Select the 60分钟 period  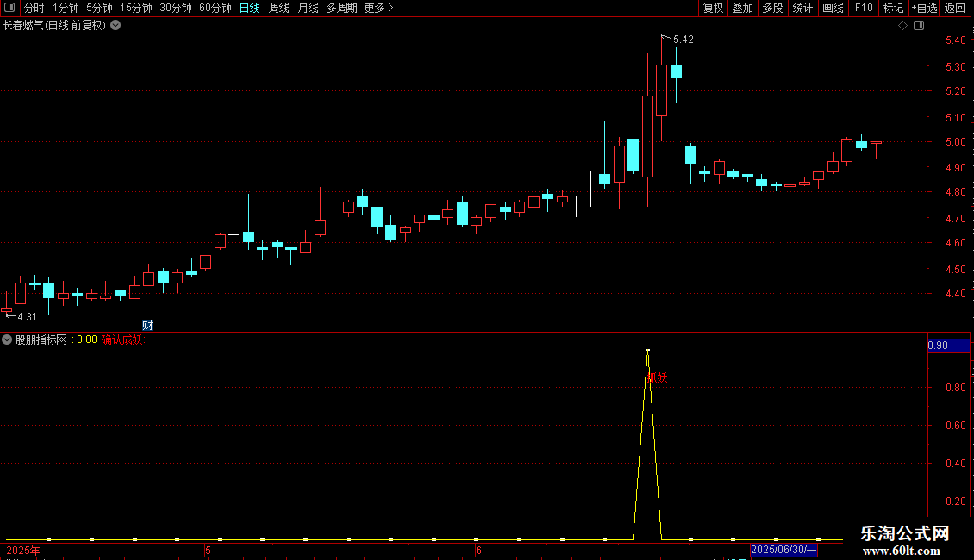(x=215, y=8)
